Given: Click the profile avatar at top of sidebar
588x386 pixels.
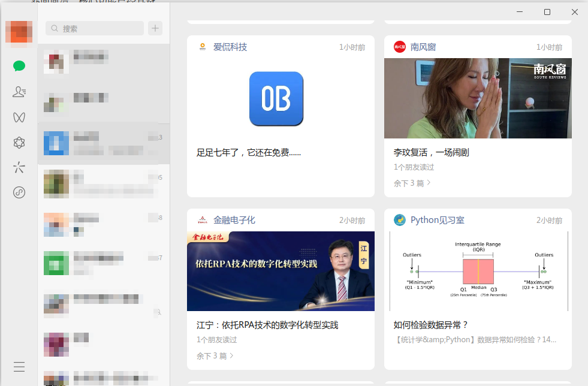Looking at the screenshot, I should pyautogui.click(x=19, y=32).
